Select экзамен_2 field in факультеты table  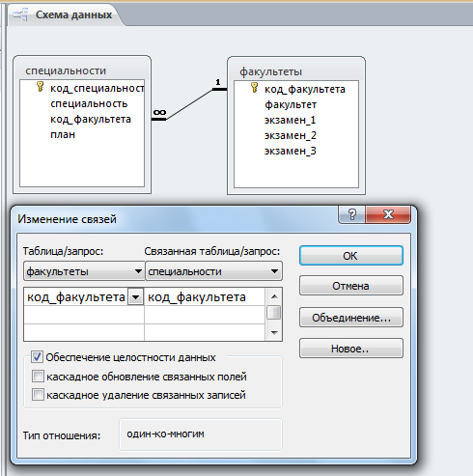(291, 135)
